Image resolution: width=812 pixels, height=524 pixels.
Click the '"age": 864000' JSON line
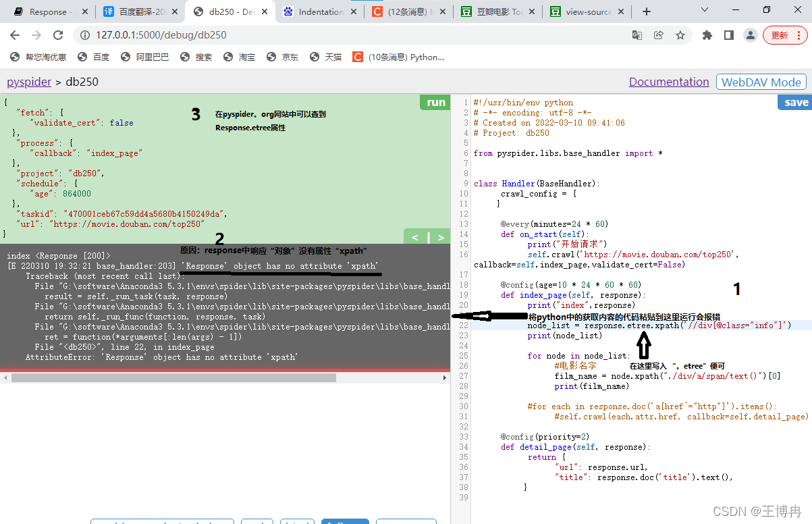pos(60,193)
